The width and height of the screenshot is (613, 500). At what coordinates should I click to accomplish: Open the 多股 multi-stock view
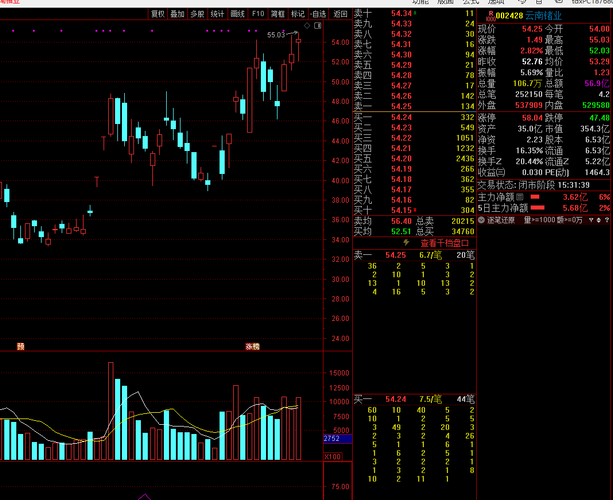point(197,14)
